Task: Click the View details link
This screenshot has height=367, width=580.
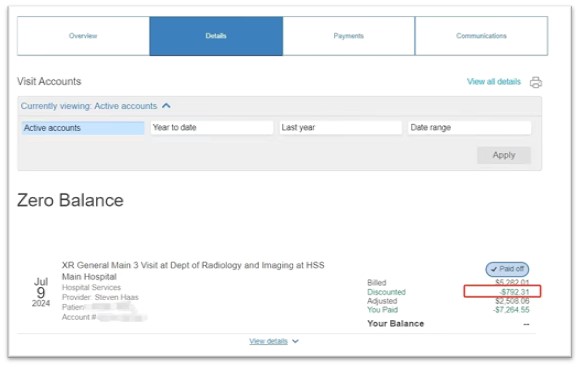Action: [x=268, y=341]
